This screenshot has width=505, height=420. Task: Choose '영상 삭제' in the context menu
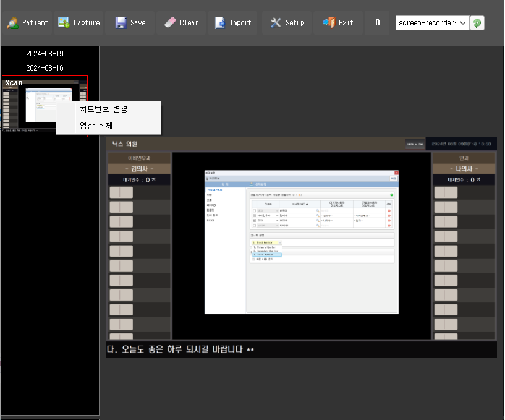coord(96,126)
